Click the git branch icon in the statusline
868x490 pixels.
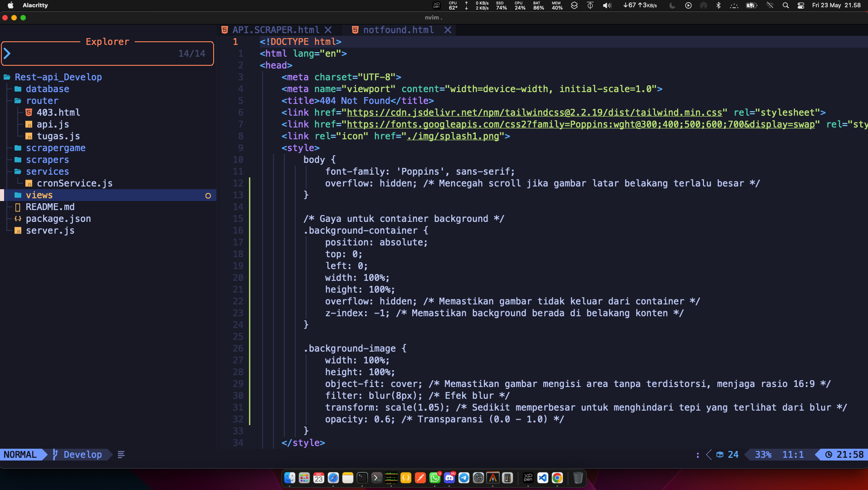click(55, 455)
